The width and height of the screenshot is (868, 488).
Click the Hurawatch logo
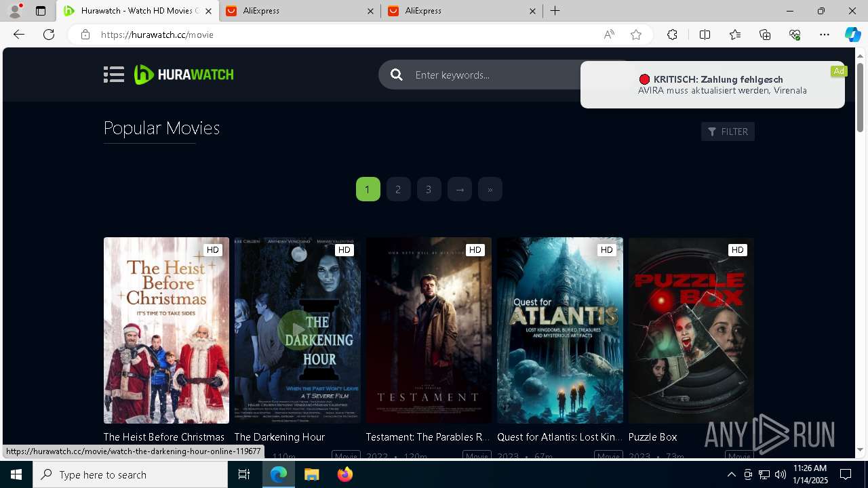(184, 75)
